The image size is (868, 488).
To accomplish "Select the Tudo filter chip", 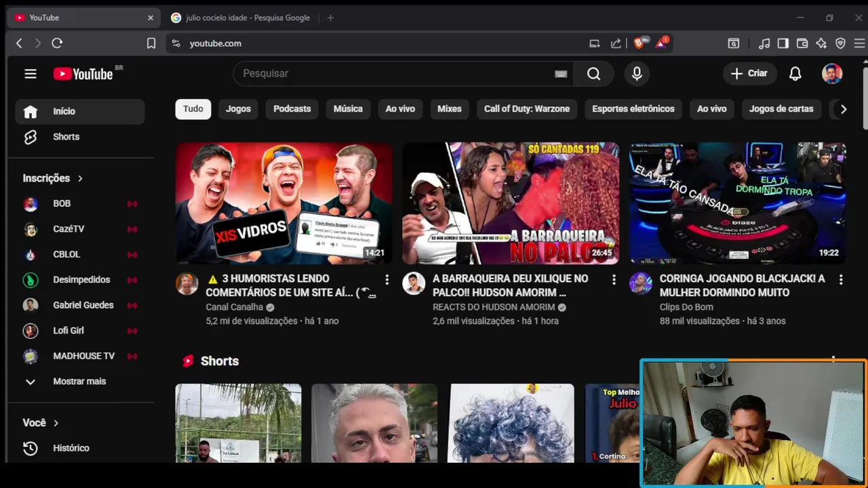I will pyautogui.click(x=193, y=109).
